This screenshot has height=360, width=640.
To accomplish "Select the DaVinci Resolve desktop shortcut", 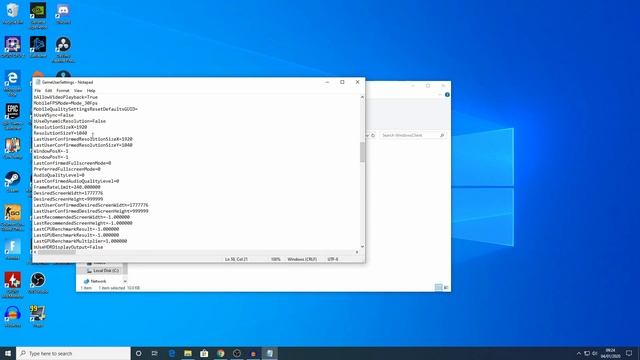I will [63, 49].
